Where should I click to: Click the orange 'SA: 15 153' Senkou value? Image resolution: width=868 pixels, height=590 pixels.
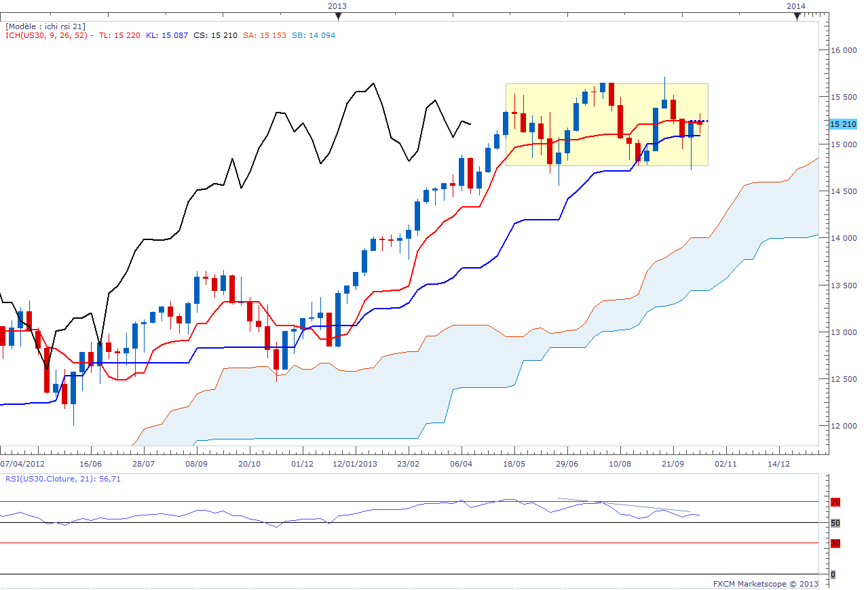pyautogui.click(x=264, y=35)
